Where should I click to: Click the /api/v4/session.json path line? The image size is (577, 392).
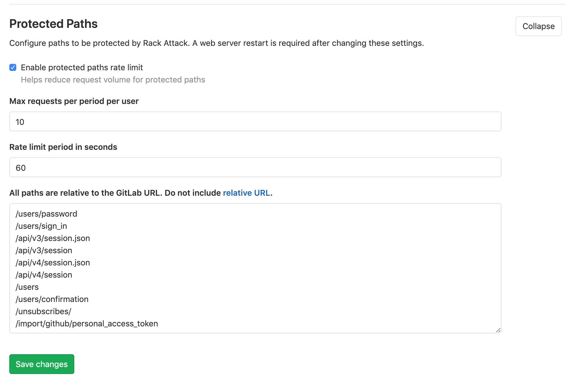tap(53, 262)
